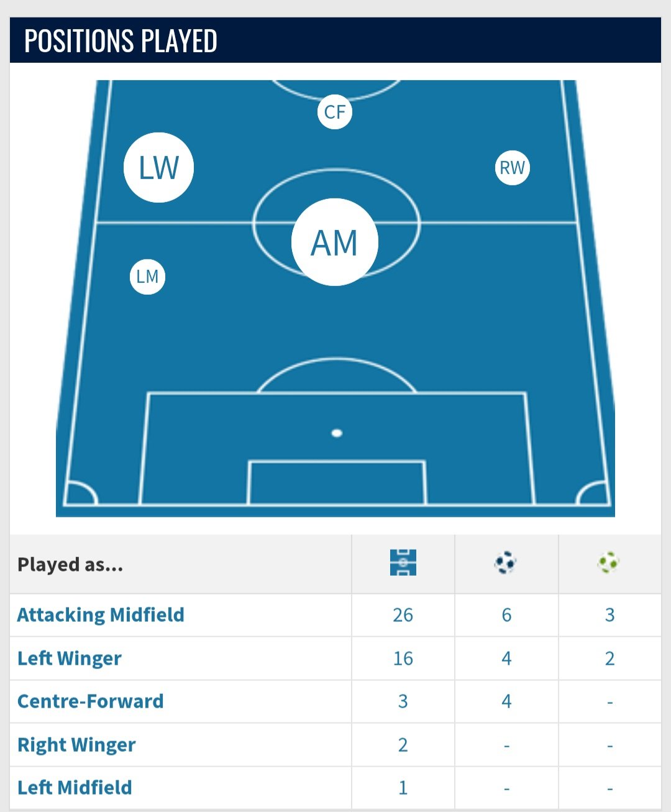Open the Left Midfield link

75,788
